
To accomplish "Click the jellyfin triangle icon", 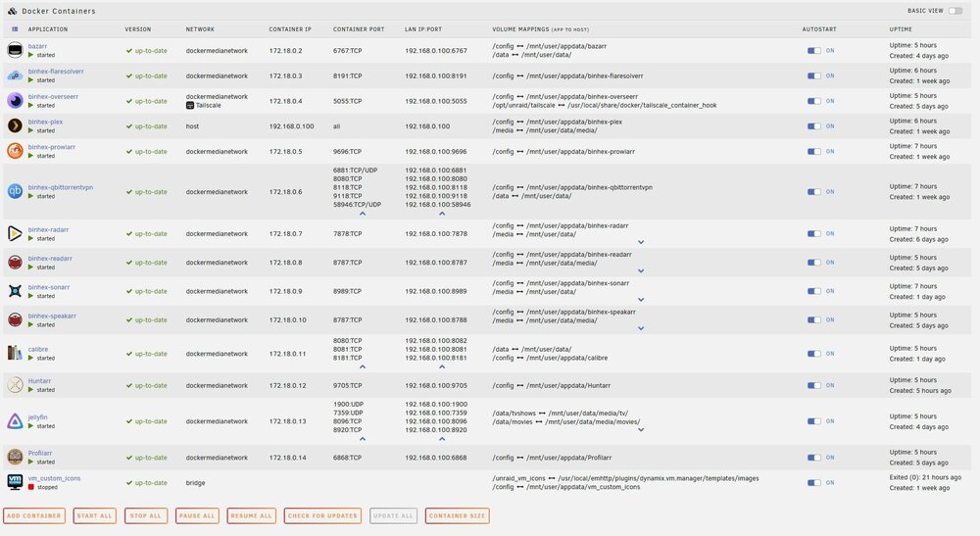I will [15, 421].
